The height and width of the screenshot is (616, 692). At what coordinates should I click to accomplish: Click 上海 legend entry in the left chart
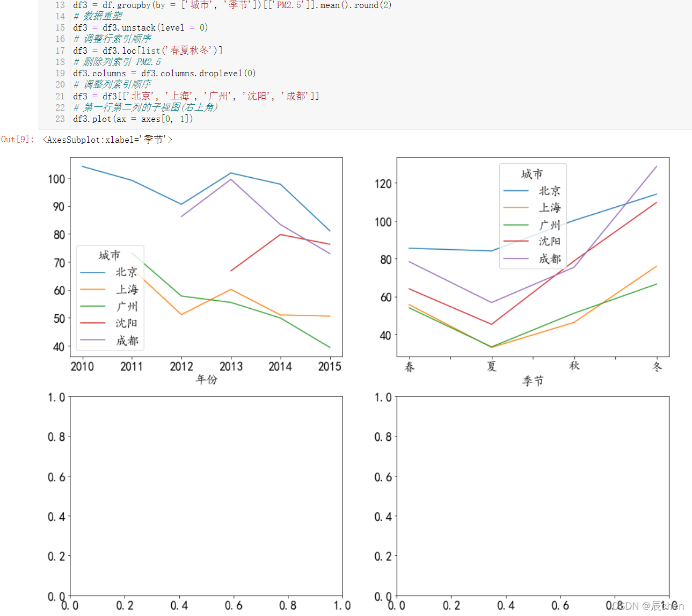pos(109,289)
